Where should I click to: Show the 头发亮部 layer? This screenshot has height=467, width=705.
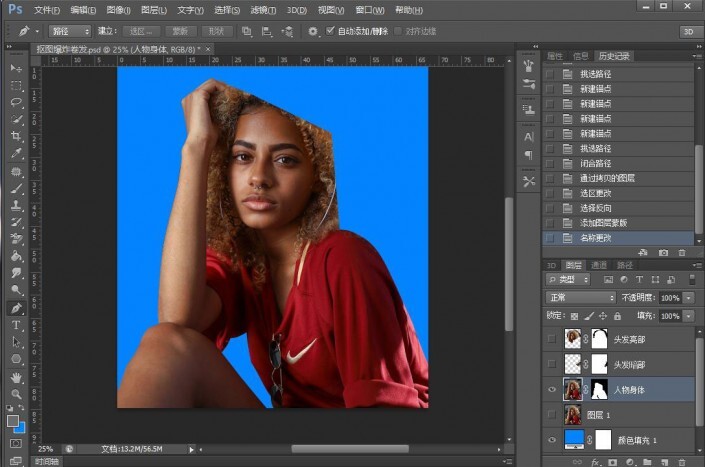point(552,339)
